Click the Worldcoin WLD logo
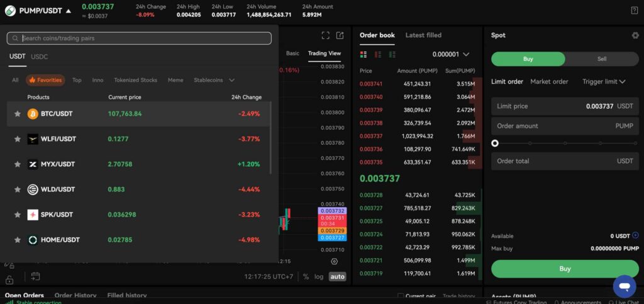Viewport: 644px width, 304px height. pos(33,189)
